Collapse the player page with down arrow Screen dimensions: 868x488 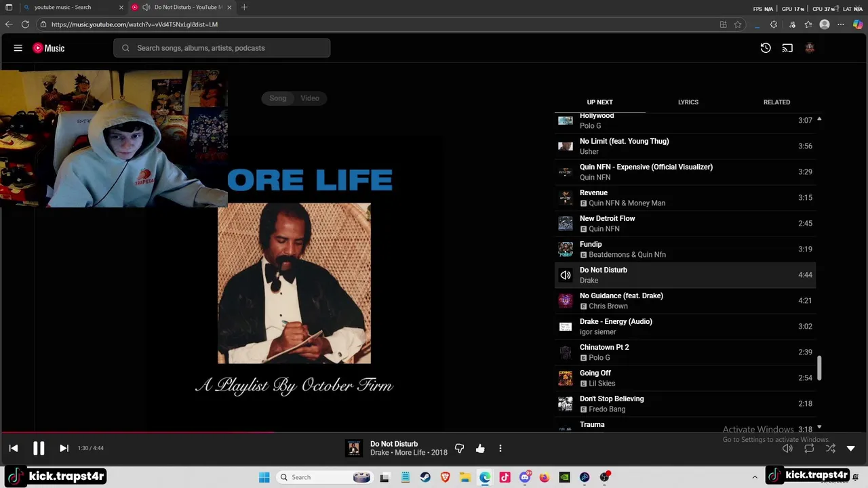851,449
